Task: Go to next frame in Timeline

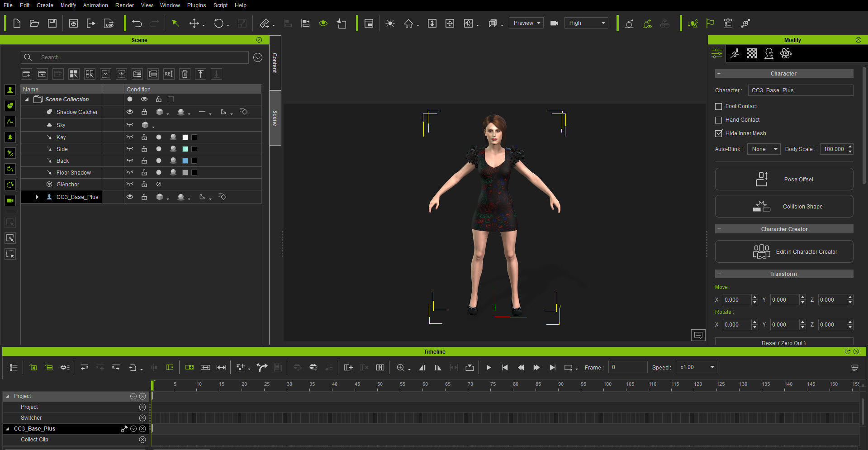Action: (536, 368)
